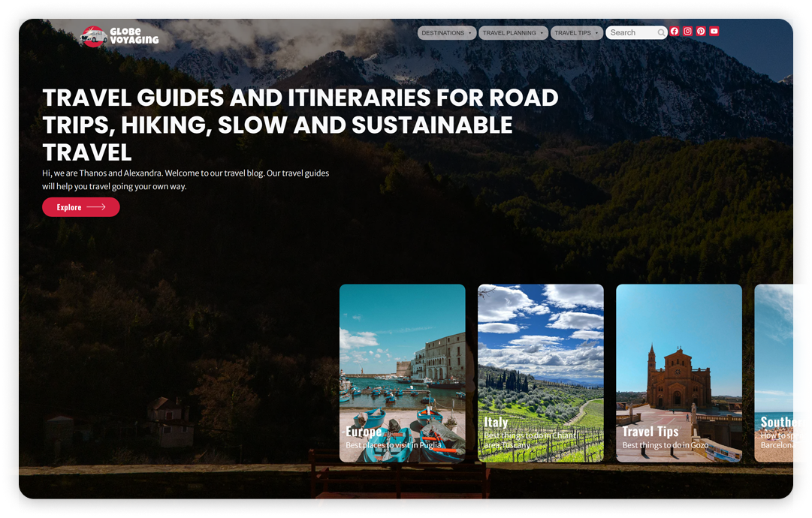Select the Italy card title
The image size is (812, 518).
496,423
